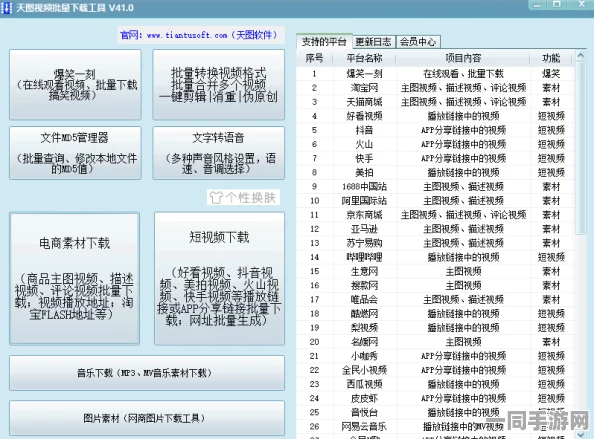Switch to the 支持的平台 tab

click(324, 42)
